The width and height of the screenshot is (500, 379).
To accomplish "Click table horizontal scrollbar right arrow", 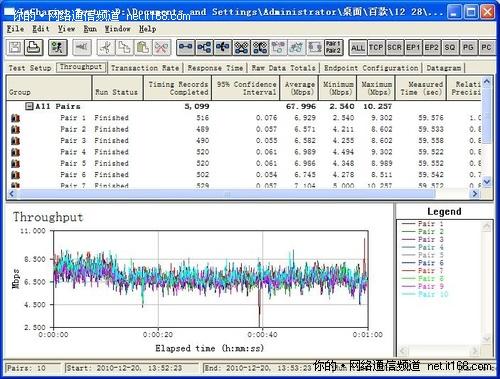I will [x=475, y=193].
